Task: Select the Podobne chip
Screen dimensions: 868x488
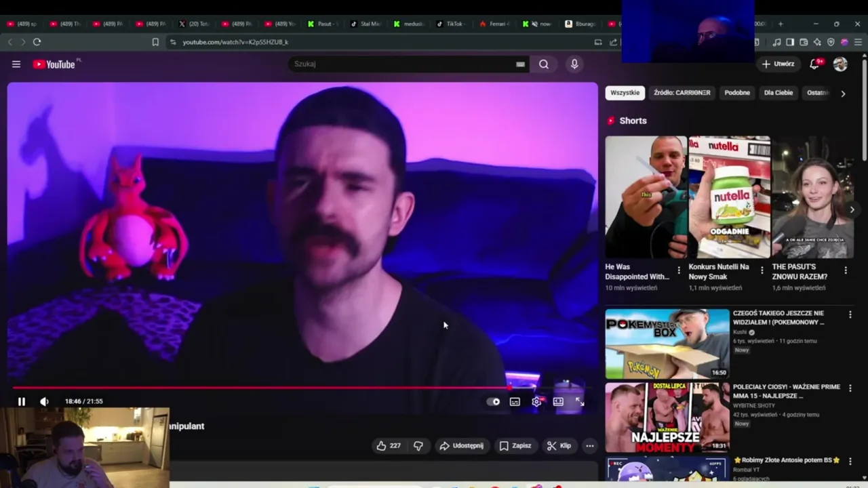Action: [x=737, y=93]
